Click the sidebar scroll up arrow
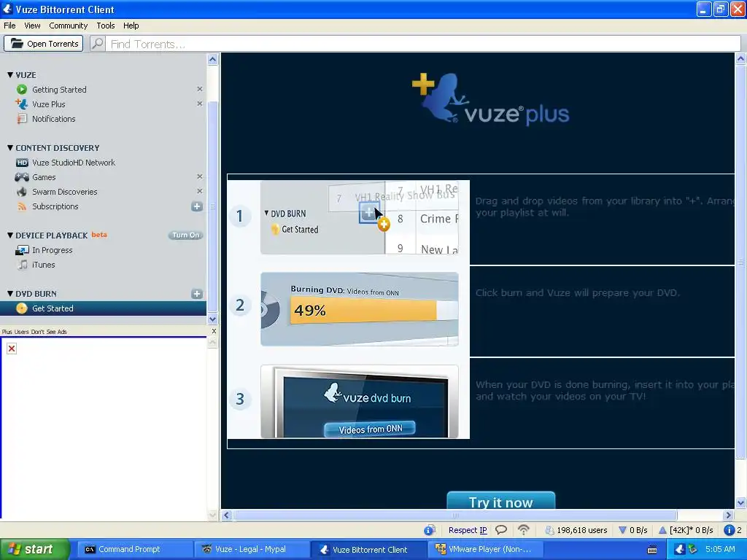747x560 pixels. (212, 60)
